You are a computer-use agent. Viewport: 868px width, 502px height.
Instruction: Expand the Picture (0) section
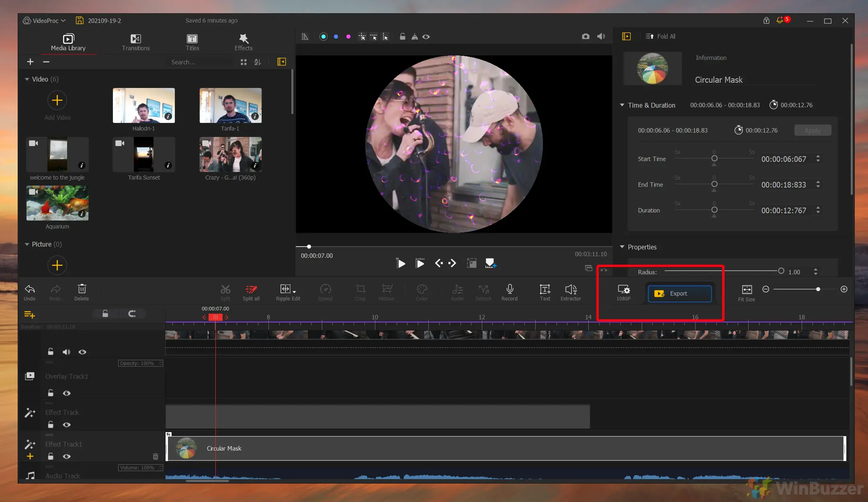pos(27,244)
